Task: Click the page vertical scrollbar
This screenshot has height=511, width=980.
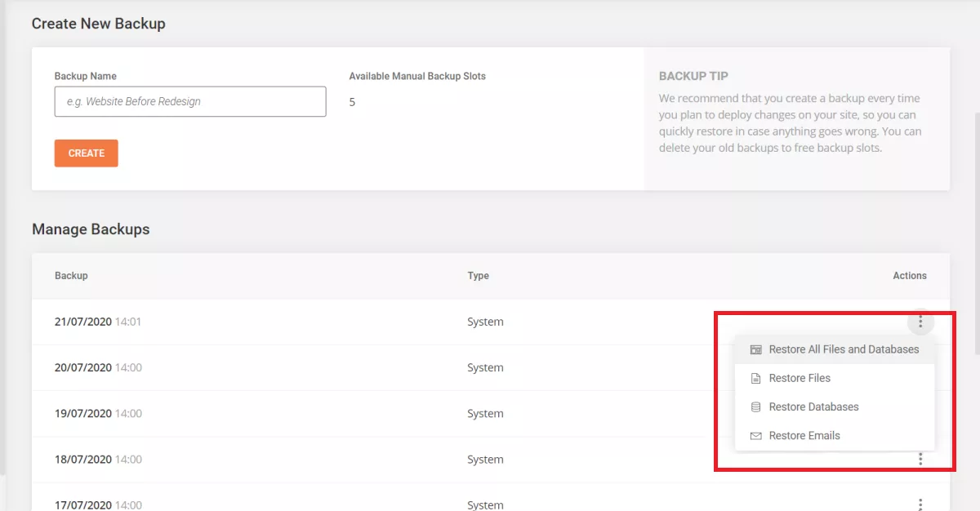Action: [x=977, y=233]
